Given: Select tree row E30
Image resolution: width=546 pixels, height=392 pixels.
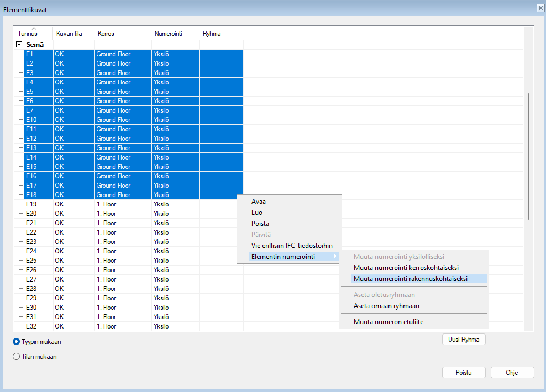Looking at the screenshot, I should pyautogui.click(x=134, y=308).
